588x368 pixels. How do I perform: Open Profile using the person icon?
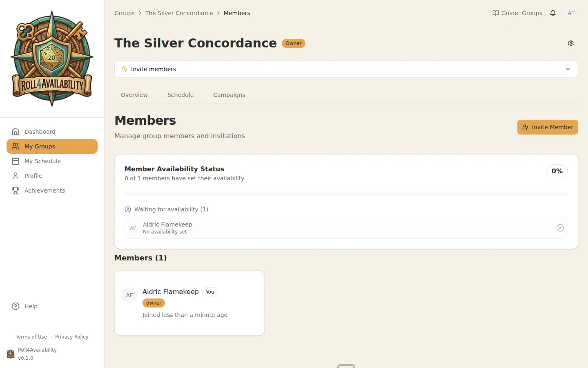pyautogui.click(x=16, y=175)
